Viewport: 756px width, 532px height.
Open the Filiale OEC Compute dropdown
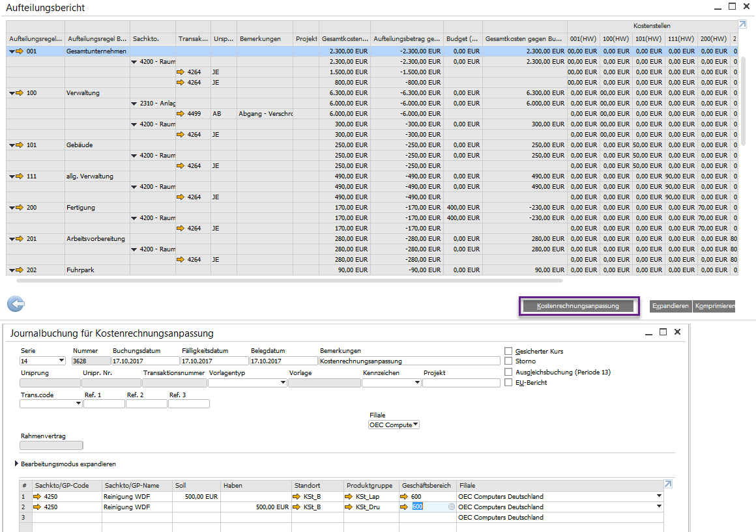pyautogui.click(x=416, y=425)
